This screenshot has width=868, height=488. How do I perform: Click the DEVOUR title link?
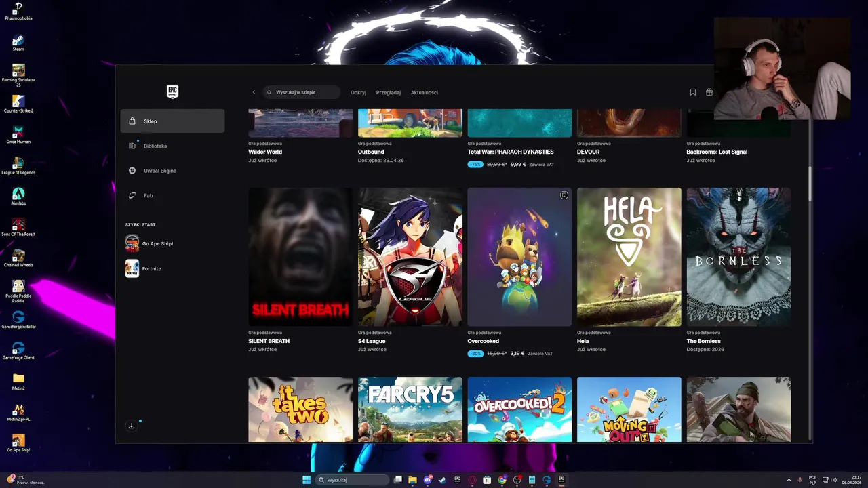pos(589,152)
